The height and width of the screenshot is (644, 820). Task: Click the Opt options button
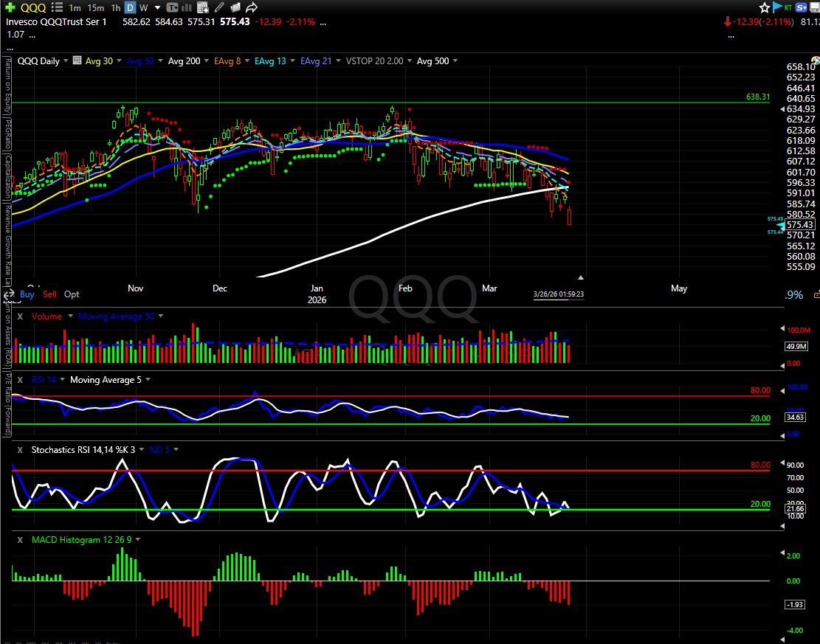tap(72, 294)
